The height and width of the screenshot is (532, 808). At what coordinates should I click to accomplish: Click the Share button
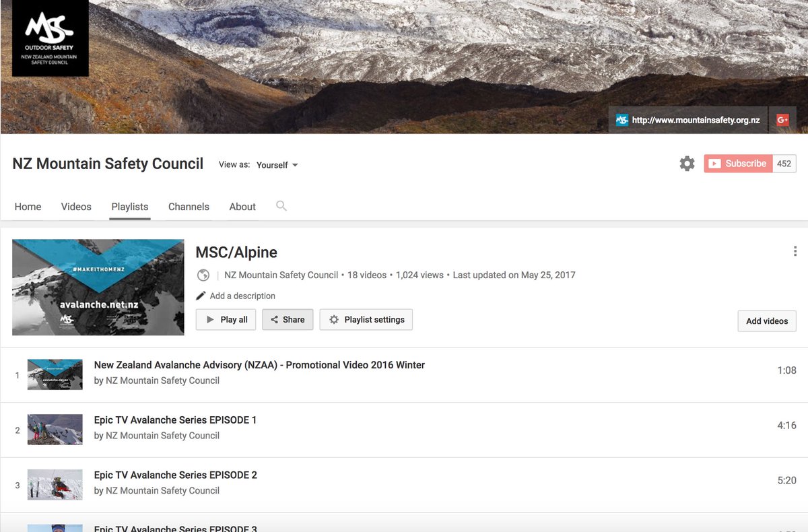[x=288, y=320]
